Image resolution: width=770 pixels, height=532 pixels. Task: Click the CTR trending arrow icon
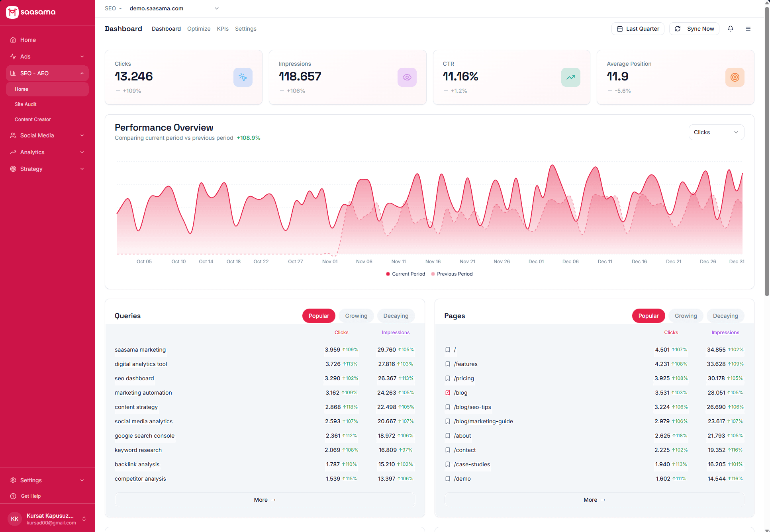(x=570, y=77)
